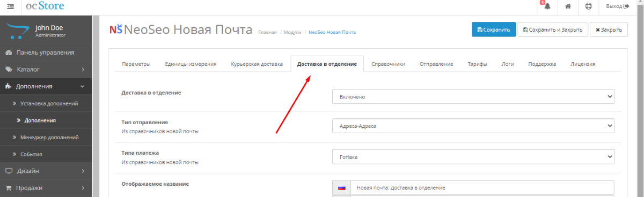Collapse the Дополнения sidebar menu
The width and height of the screenshot is (644, 197).
pyautogui.click(x=46, y=86)
